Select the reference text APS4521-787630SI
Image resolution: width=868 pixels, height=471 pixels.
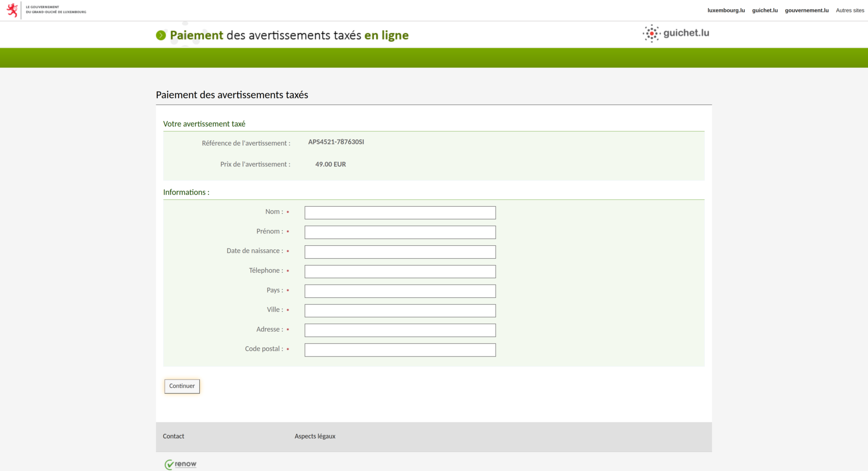click(x=336, y=142)
